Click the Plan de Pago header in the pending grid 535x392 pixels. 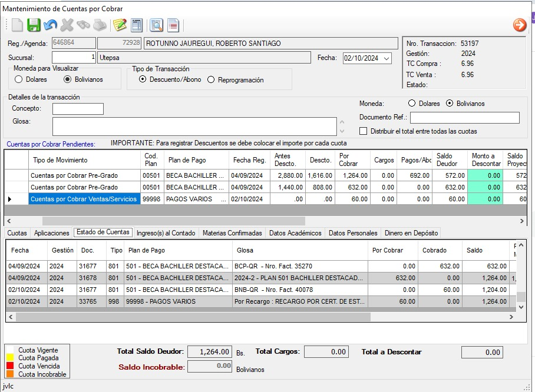196,160
